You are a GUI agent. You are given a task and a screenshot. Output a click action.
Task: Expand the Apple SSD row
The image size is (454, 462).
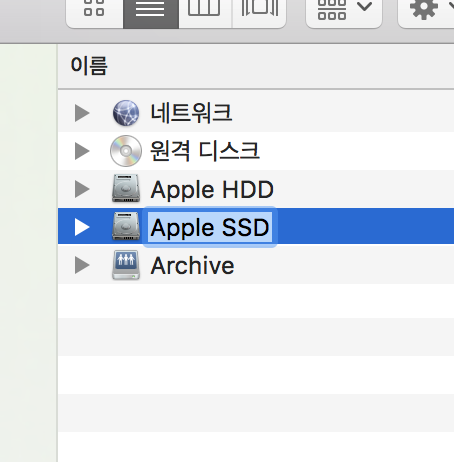[82, 227]
